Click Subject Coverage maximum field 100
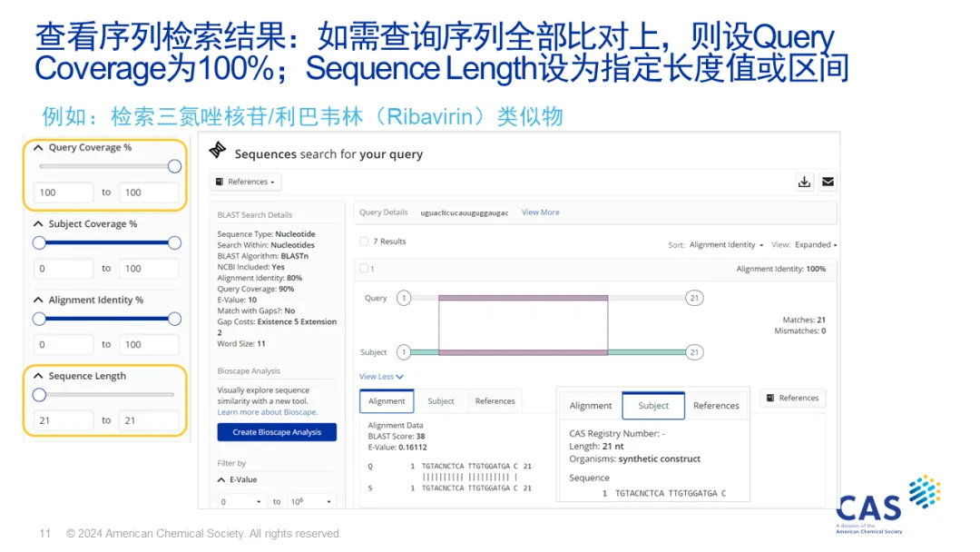This screenshot has height=552, width=980. pos(149,269)
